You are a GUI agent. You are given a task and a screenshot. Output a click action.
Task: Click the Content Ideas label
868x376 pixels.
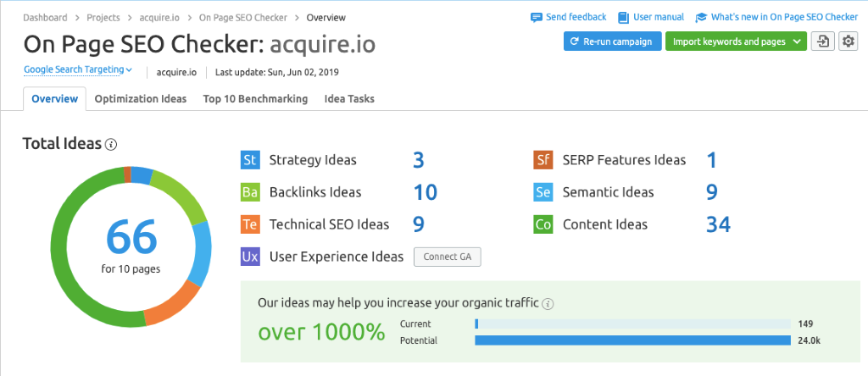click(x=604, y=224)
